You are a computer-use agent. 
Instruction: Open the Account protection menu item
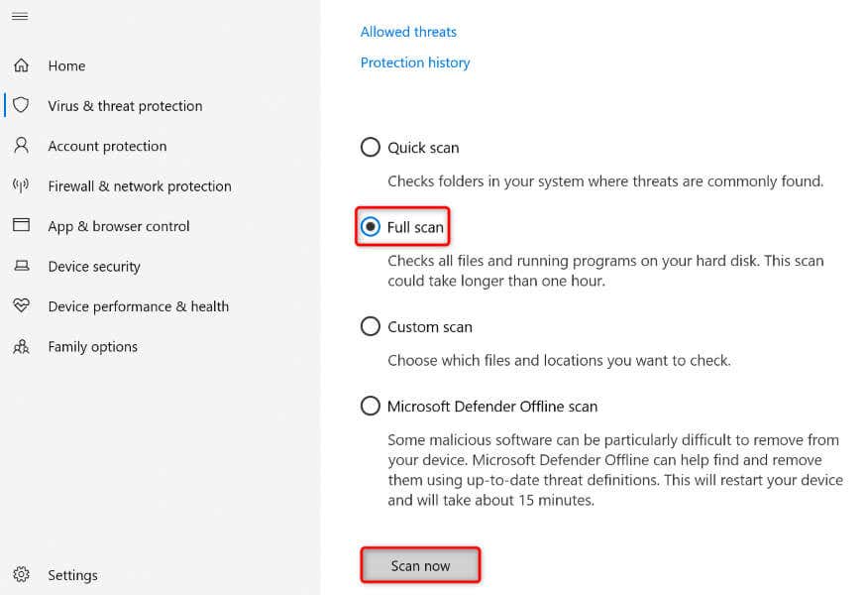click(107, 146)
